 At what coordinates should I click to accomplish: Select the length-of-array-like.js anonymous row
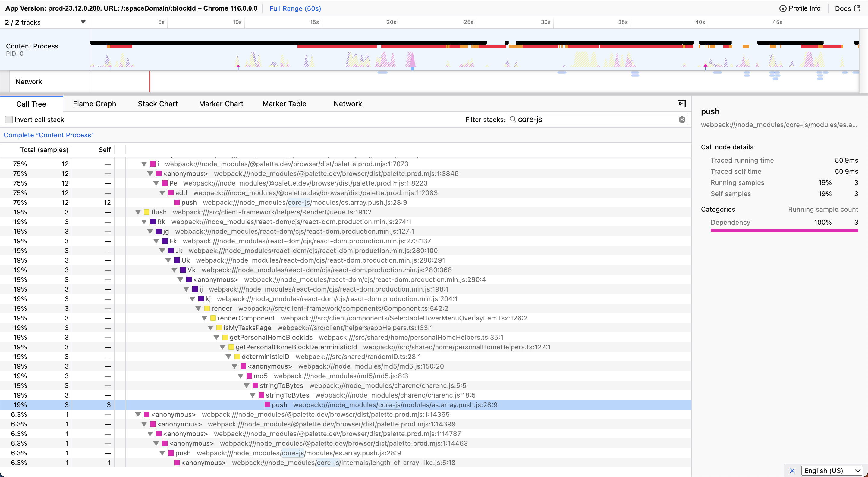pos(346,463)
